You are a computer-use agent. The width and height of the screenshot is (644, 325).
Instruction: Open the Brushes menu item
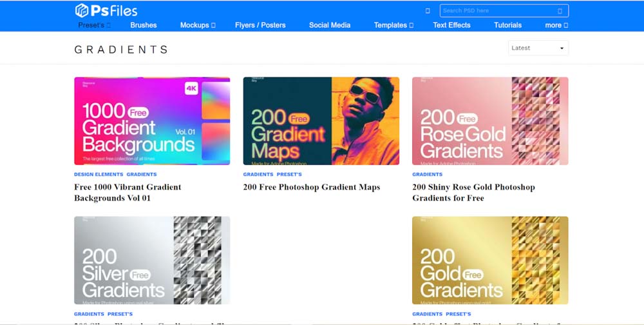point(144,25)
